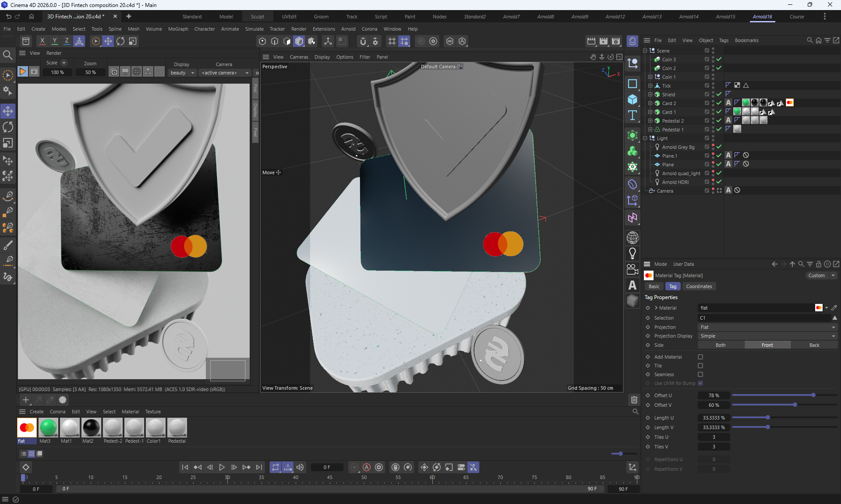Expand the Card 2 object in hierarchy

tap(650, 103)
